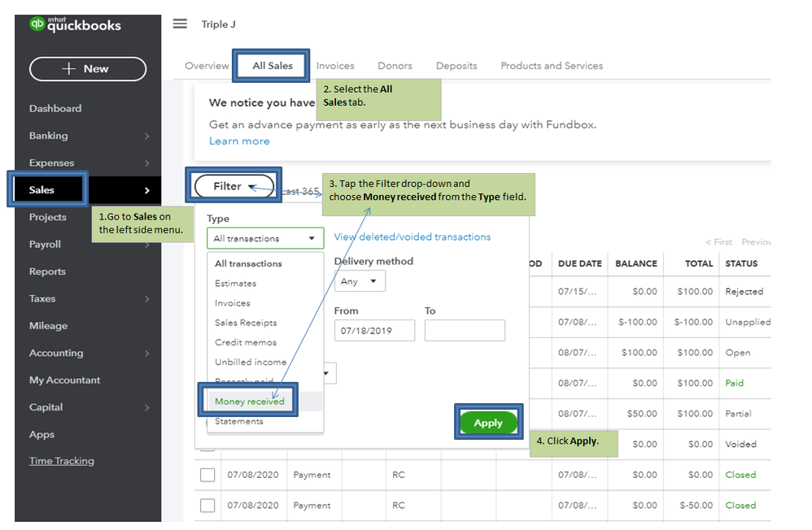Screen dimensions: 812x530
Task: Sort by the BALANCE column header
Action: (636, 263)
